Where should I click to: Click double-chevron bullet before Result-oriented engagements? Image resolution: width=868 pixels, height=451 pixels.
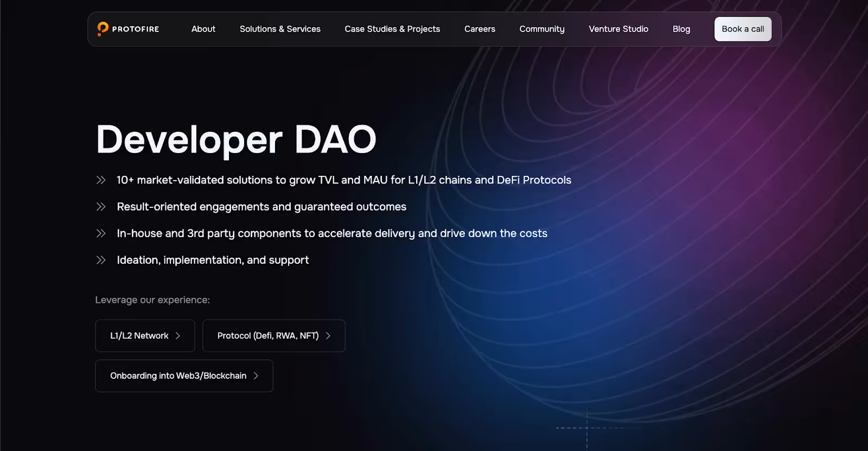point(101,207)
